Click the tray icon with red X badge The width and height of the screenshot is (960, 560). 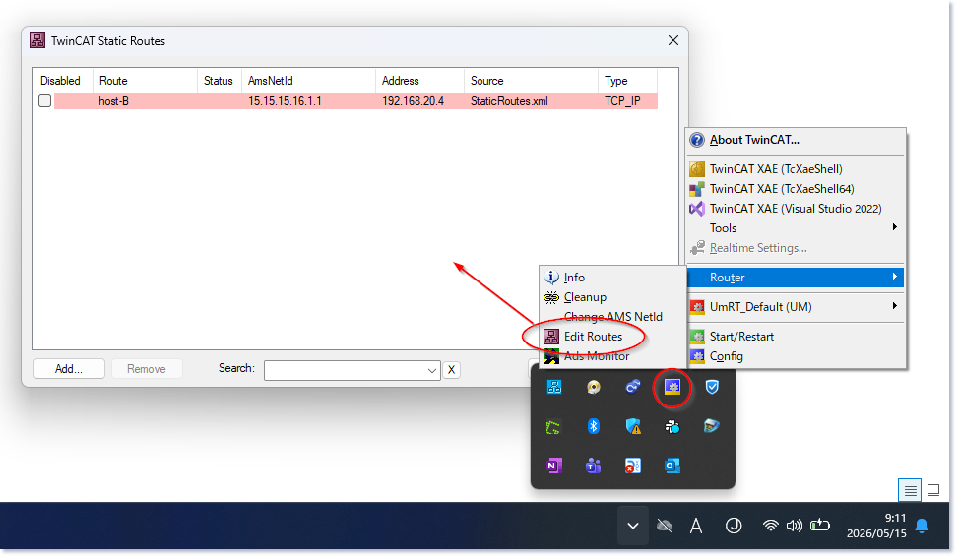632,466
